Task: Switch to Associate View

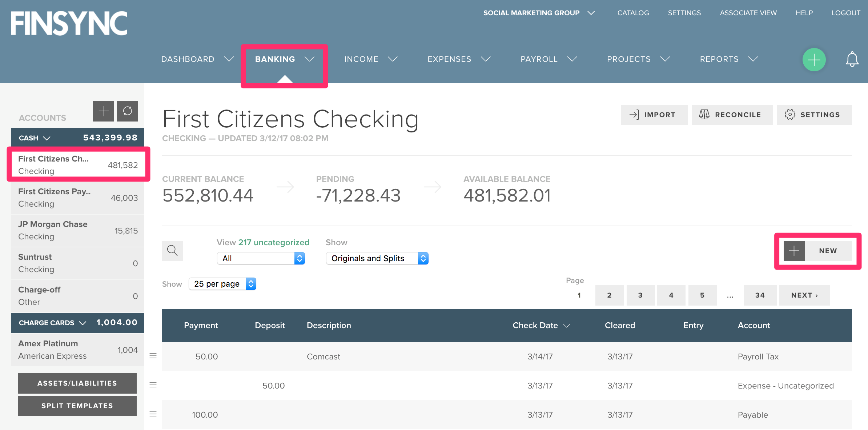Action: tap(748, 13)
